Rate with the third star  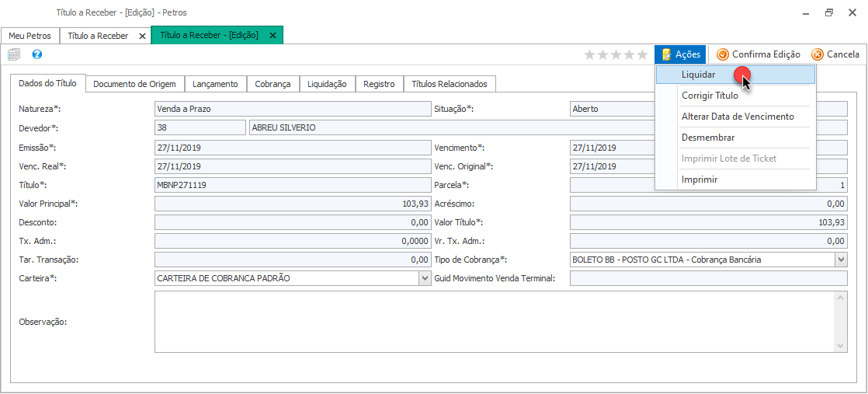(x=616, y=54)
